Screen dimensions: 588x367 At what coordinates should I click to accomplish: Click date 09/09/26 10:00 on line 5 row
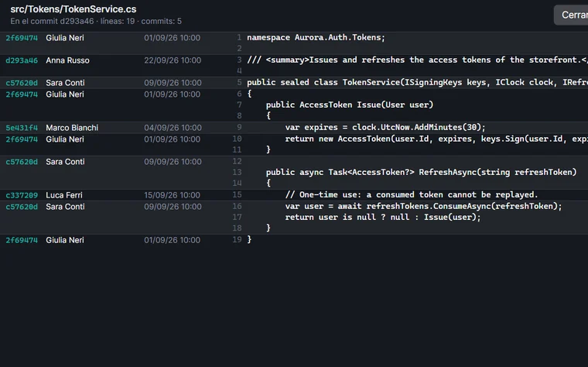pos(173,83)
